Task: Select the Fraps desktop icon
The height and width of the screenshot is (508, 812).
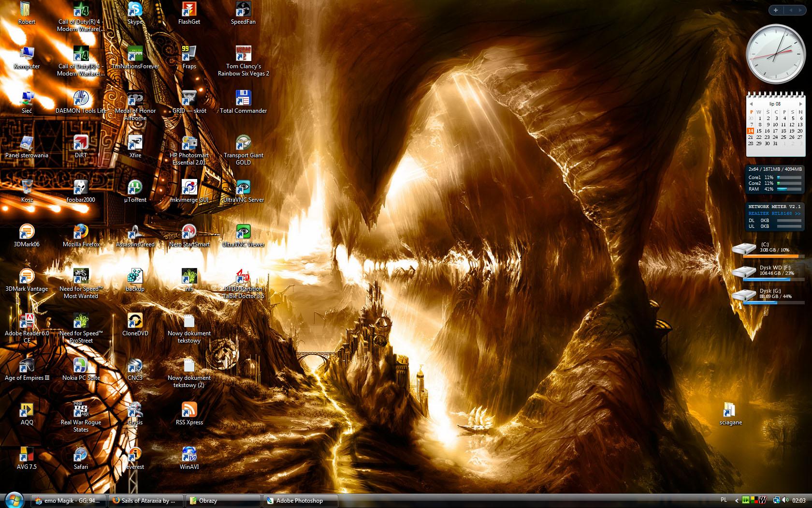Action: 189,58
